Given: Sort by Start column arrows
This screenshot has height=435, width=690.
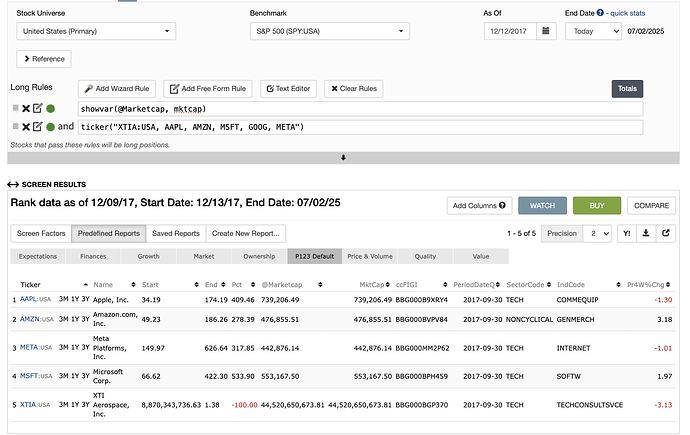Looking at the screenshot, I should coord(196,285).
